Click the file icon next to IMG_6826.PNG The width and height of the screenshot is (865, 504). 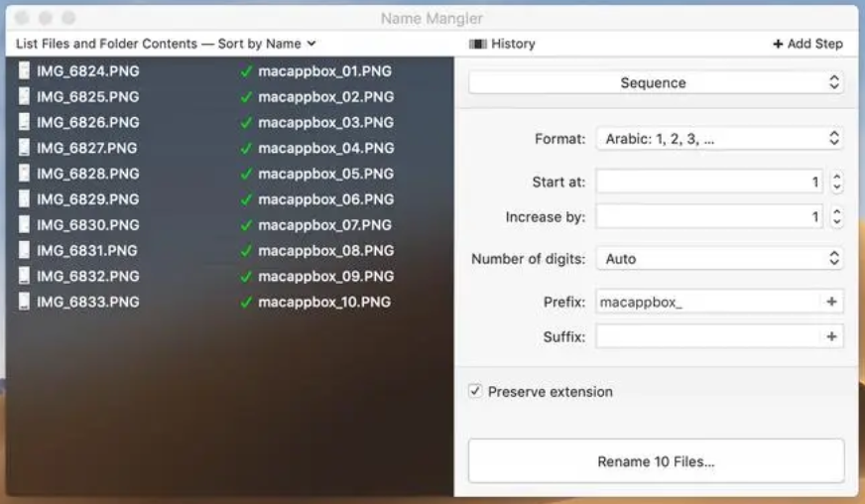[x=24, y=121]
